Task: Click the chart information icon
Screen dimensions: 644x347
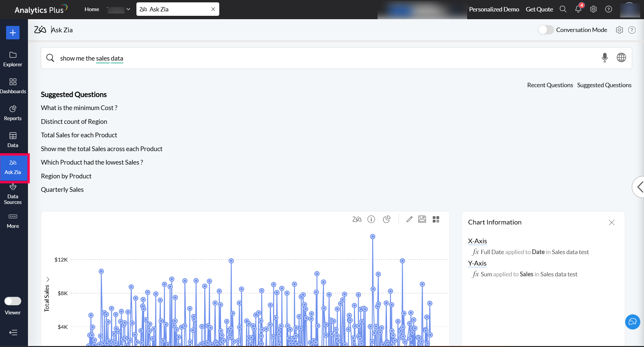Action: click(371, 219)
